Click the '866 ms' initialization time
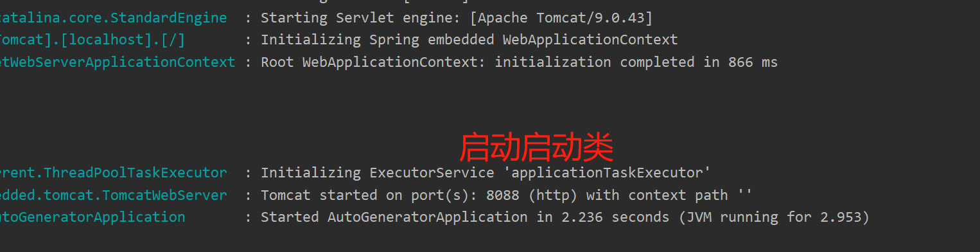The width and height of the screenshot is (980, 252). [x=753, y=62]
